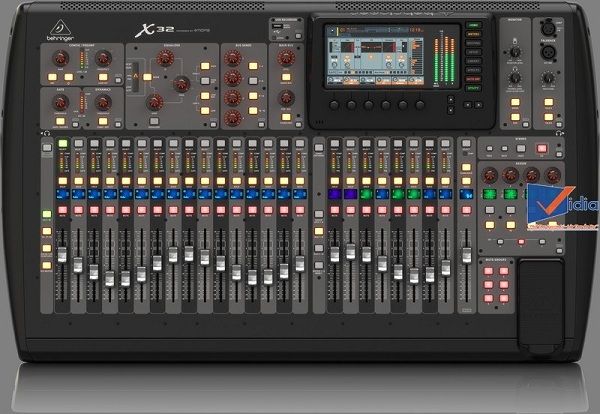Click the Q knob atop the Equalizer section
The image size is (600, 414).
pos(165,58)
